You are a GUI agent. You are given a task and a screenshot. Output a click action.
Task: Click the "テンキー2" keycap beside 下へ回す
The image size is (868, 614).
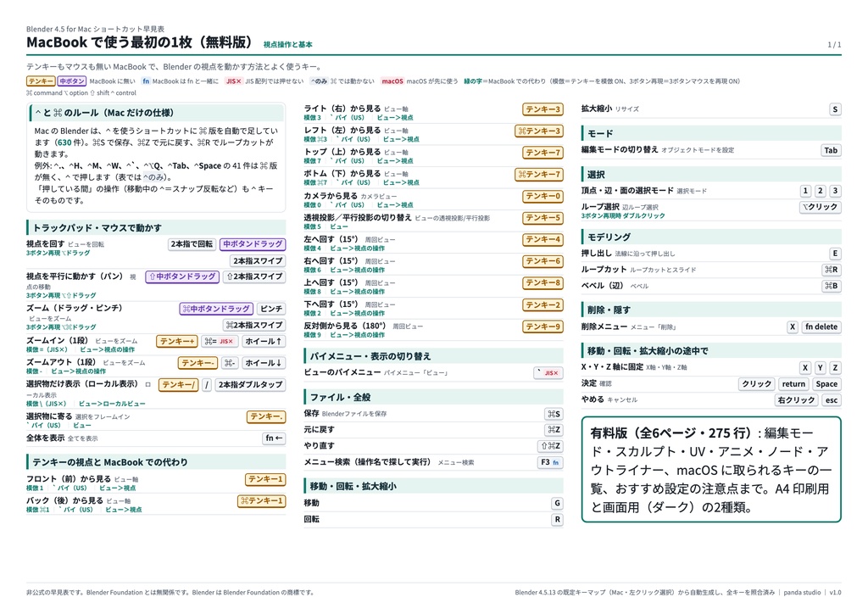pyautogui.click(x=543, y=304)
